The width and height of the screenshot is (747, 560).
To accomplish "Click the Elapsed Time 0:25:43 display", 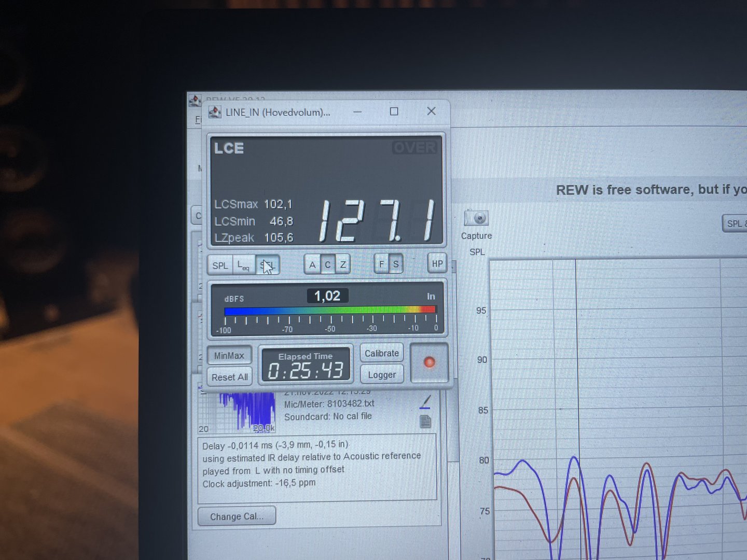I will [306, 365].
